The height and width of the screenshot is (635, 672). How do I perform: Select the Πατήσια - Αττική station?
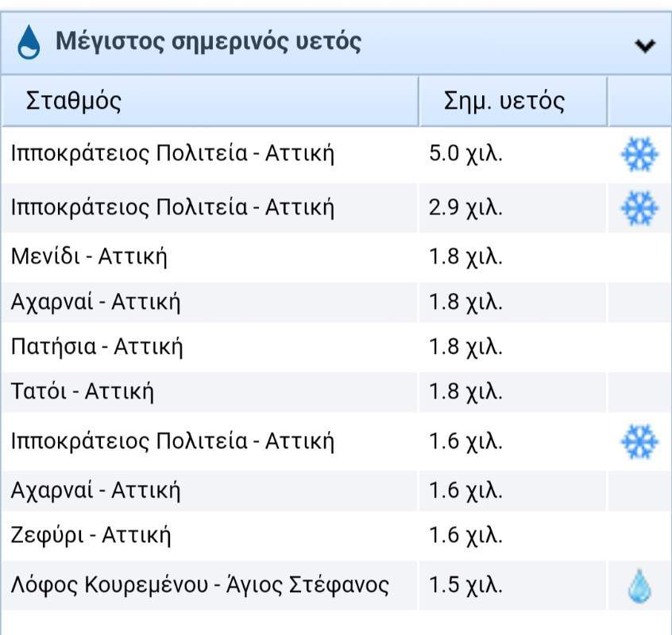tap(97, 347)
